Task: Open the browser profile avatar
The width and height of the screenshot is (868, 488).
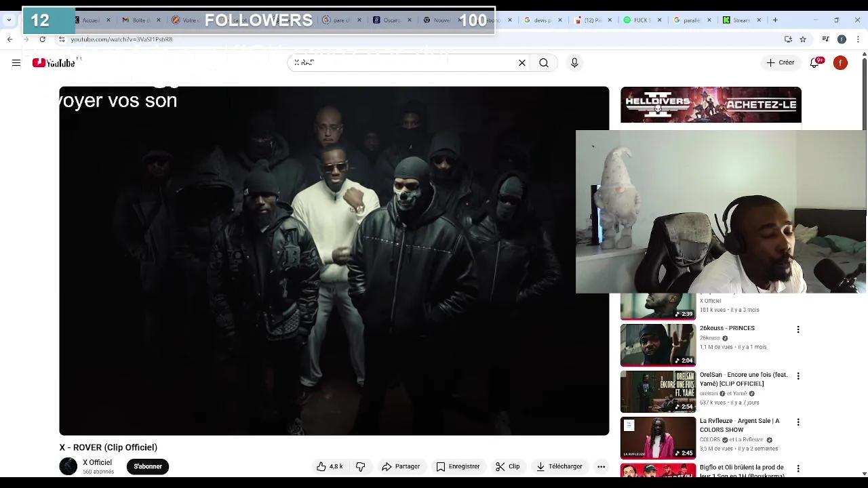Action: (842, 39)
